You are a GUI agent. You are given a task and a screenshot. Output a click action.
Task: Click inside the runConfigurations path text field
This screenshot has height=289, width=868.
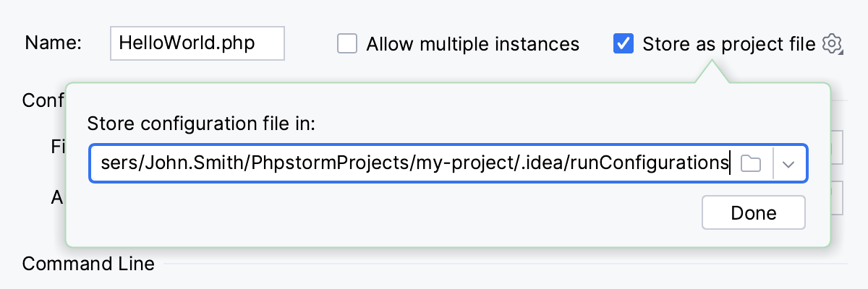[412, 163]
